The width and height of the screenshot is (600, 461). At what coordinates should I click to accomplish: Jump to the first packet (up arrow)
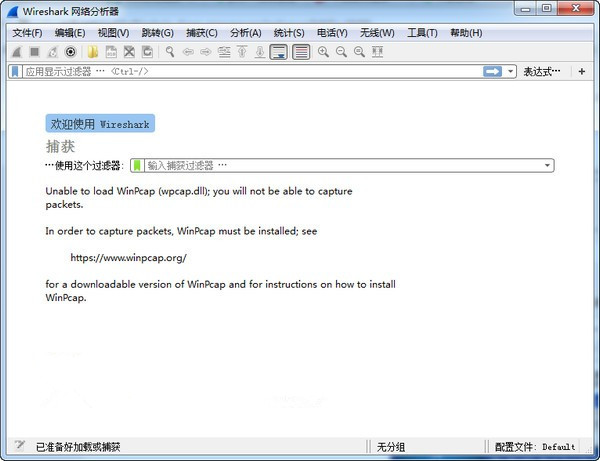242,52
